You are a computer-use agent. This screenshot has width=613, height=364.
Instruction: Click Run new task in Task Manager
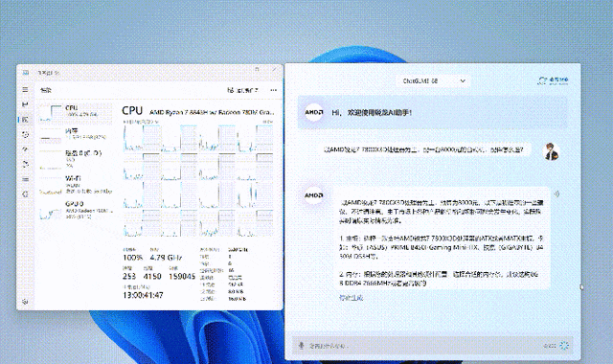tap(242, 90)
